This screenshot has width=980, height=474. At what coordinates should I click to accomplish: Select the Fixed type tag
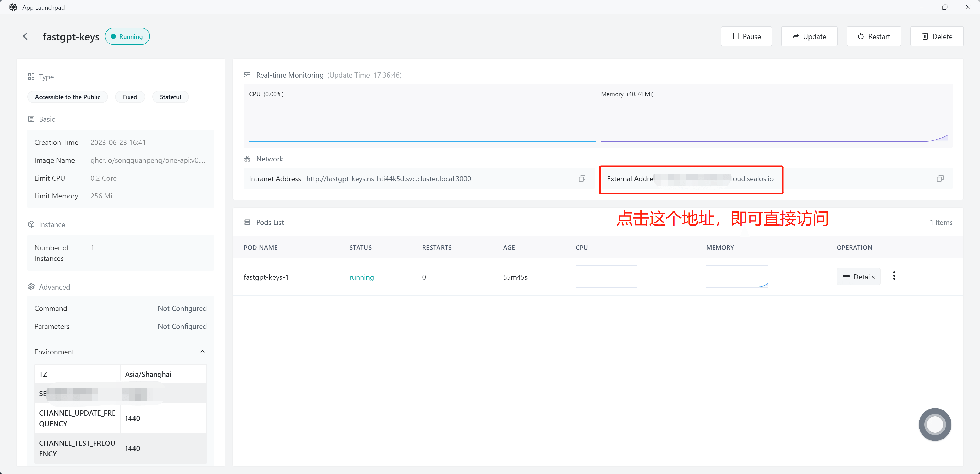(x=130, y=97)
